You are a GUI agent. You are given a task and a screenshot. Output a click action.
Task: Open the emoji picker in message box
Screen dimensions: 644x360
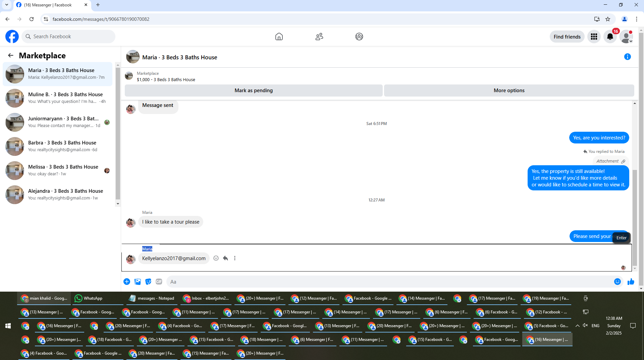[617, 282]
